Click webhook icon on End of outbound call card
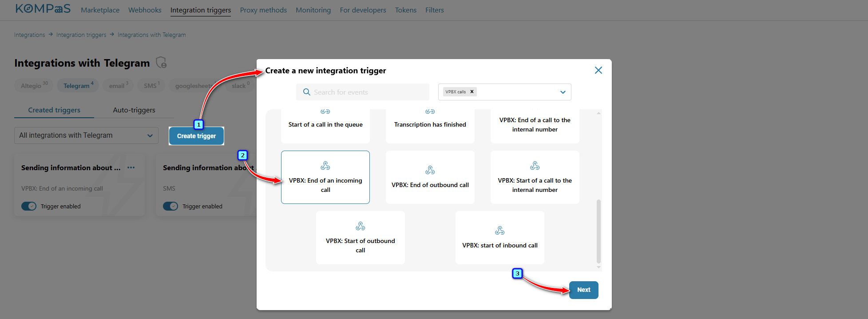The width and height of the screenshot is (868, 319). point(430,170)
